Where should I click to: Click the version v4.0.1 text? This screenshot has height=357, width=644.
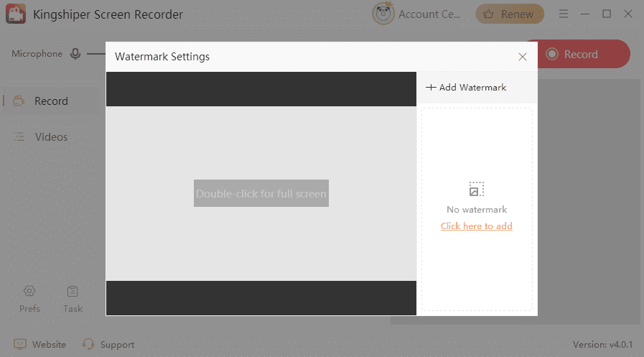click(x=602, y=344)
